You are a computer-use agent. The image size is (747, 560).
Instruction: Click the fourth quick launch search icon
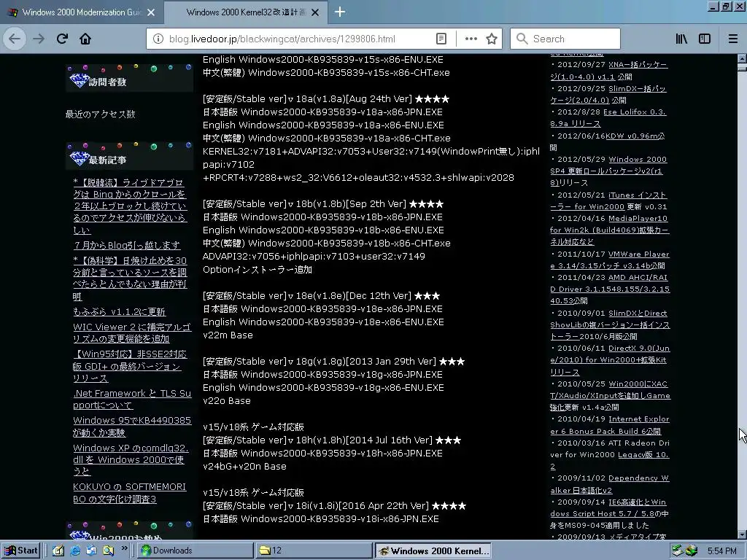(108, 551)
